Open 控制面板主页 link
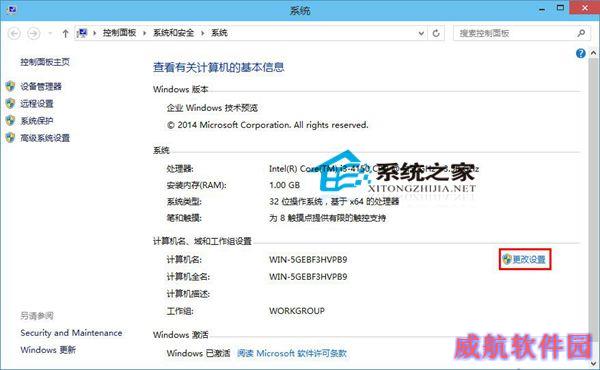 (45, 62)
